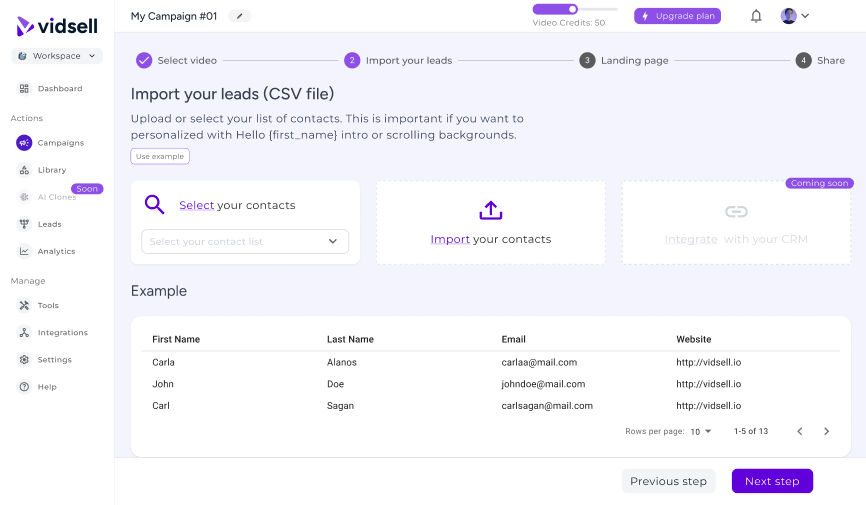This screenshot has height=505, width=866.
Task: Click the Tools wrench icon
Action: pos(24,305)
